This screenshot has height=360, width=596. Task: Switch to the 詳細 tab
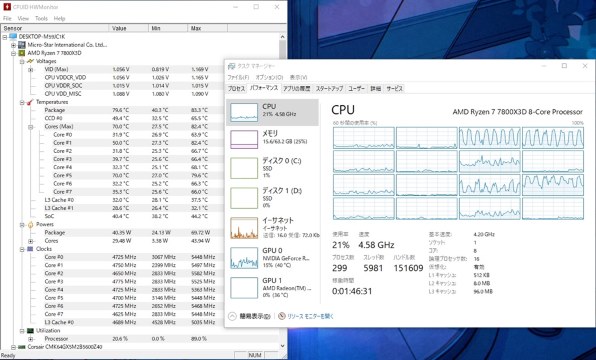[x=376, y=88]
